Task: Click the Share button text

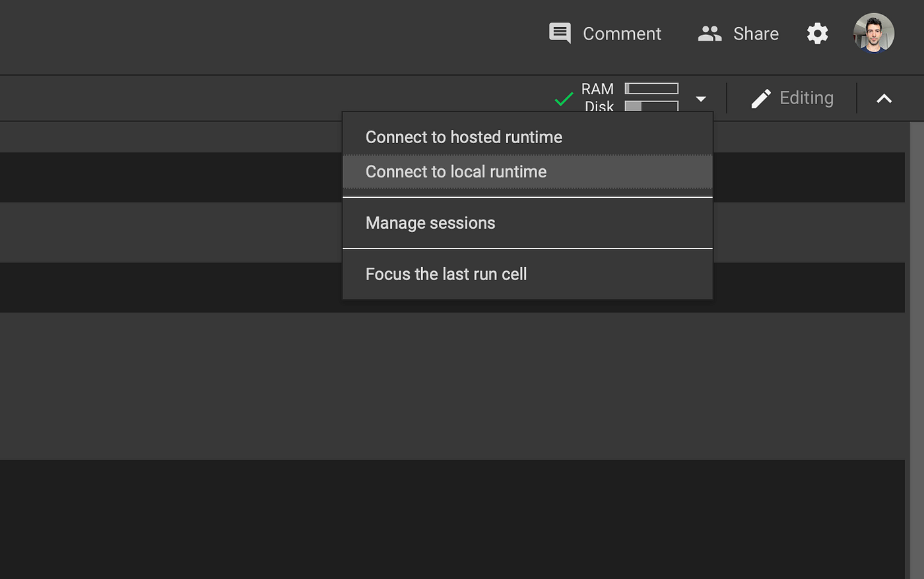Action: coord(755,33)
